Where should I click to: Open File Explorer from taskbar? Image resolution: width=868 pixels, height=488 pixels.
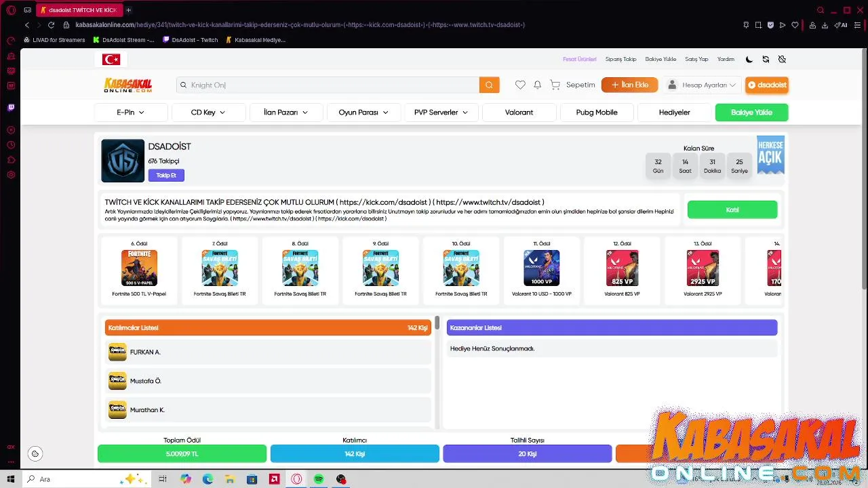click(230, 479)
